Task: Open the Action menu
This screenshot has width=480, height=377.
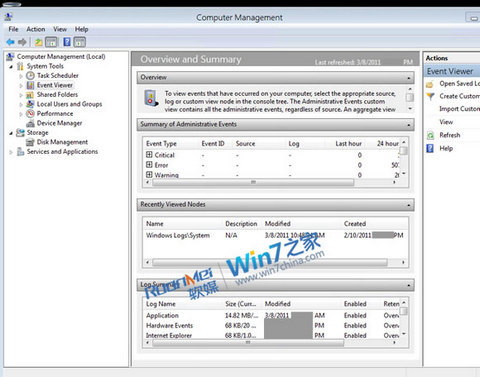Action: [x=36, y=29]
